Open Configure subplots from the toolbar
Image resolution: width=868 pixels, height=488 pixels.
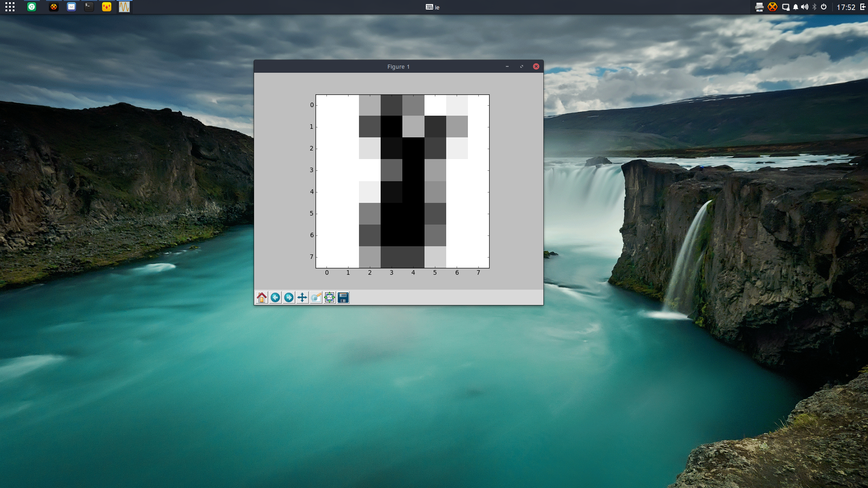tap(330, 297)
